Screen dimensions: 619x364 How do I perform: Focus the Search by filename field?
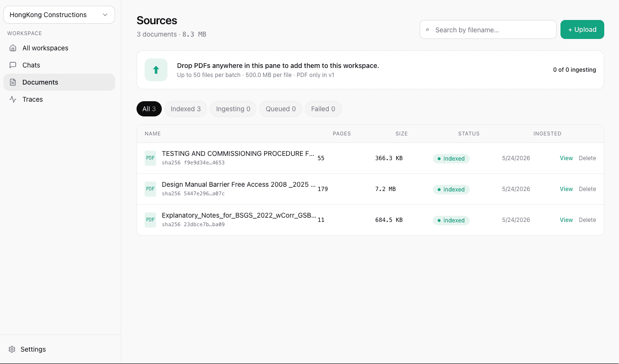[x=488, y=29]
